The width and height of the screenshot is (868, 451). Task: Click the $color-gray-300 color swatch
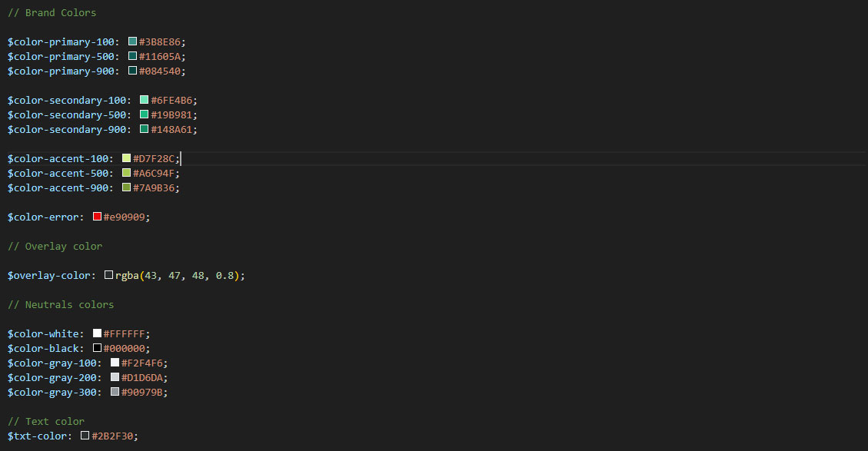pos(115,392)
